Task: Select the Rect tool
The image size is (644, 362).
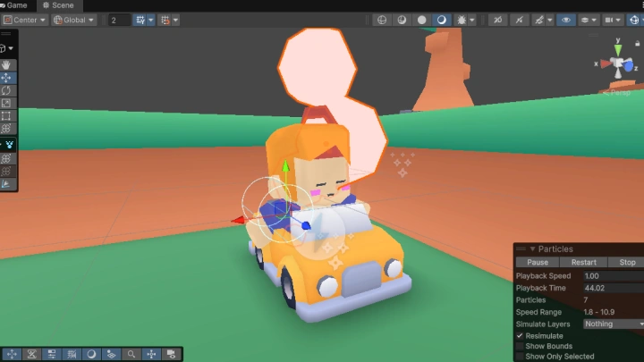Action: point(6,115)
